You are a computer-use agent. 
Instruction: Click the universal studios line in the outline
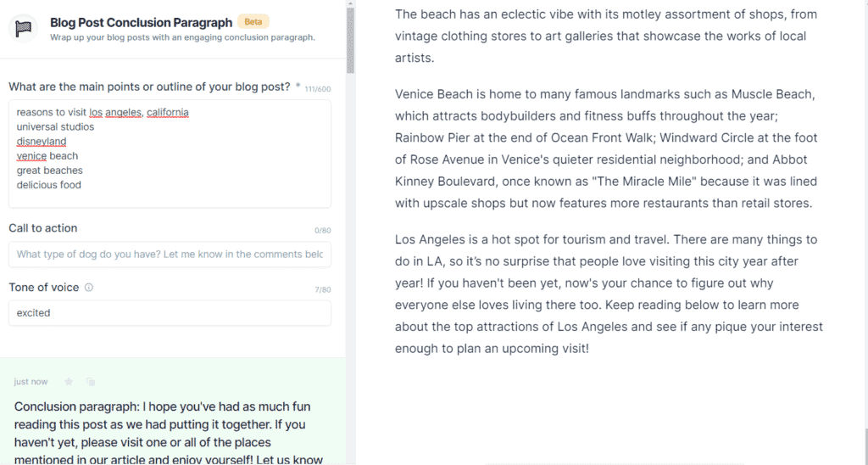pos(55,127)
